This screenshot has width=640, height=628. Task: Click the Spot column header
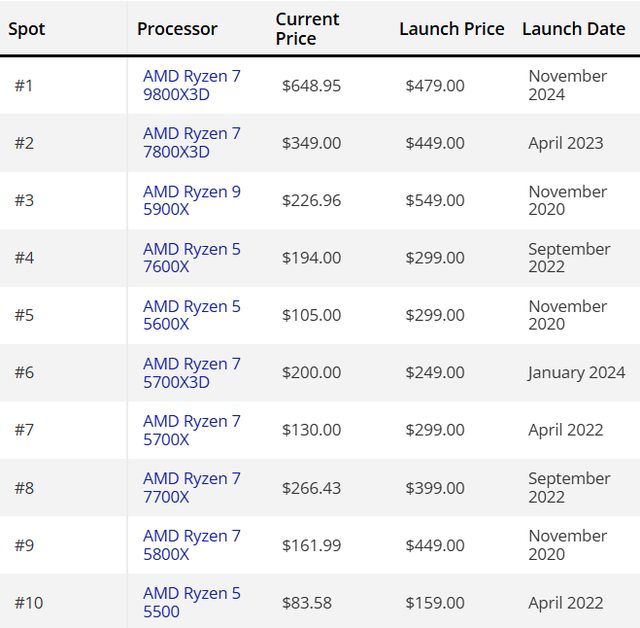coord(27,29)
